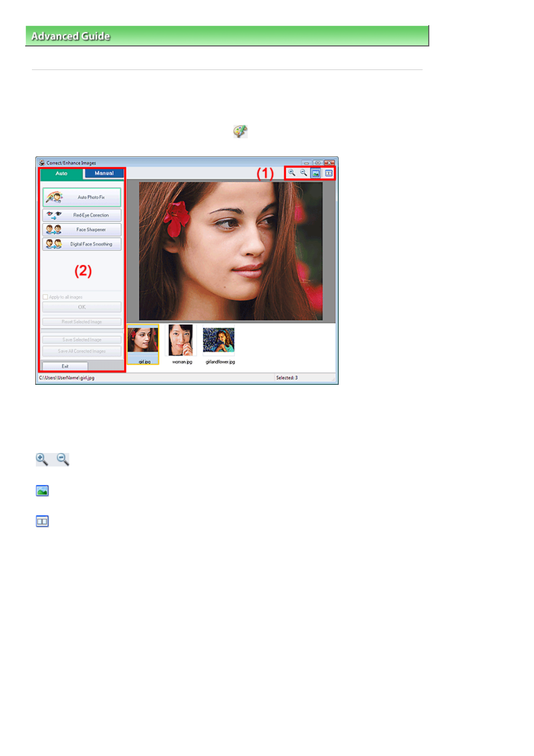Click the large preview photo of the woman
The image size is (534, 756).
[x=231, y=251]
